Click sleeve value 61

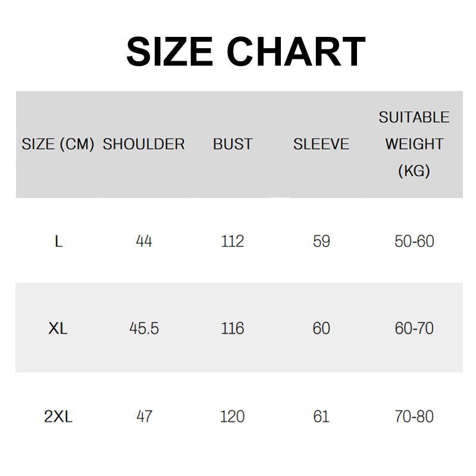tap(321, 416)
